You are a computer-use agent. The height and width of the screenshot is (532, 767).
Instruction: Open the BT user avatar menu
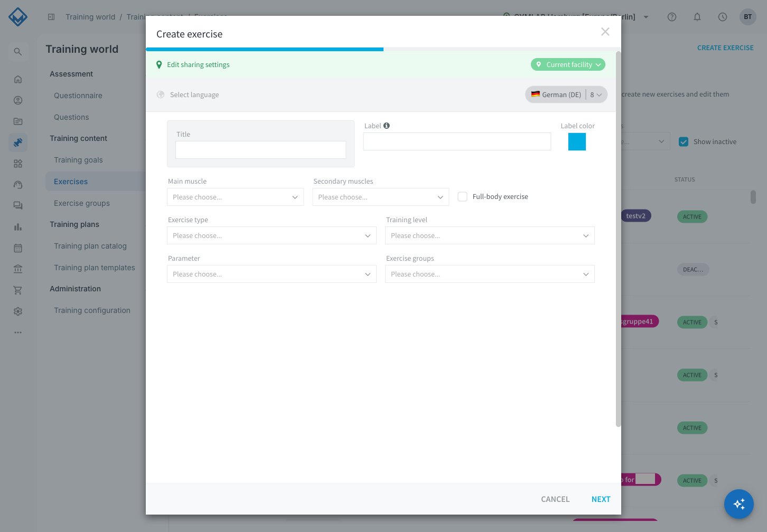pyautogui.click(x=748, y=17)
